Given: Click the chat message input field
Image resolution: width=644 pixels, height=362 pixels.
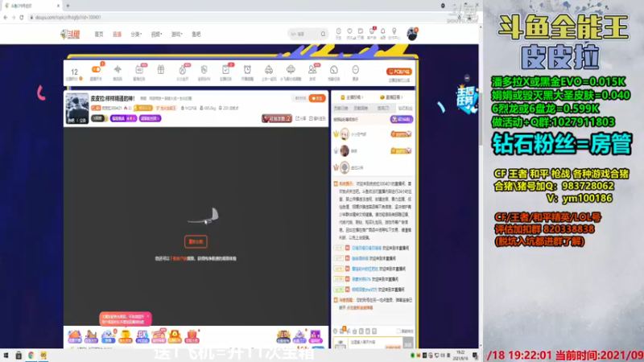Looking at the screenshot, I should tap(376, 343).
